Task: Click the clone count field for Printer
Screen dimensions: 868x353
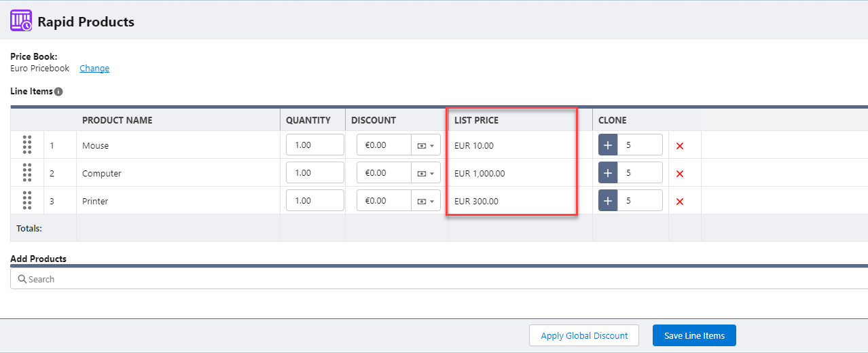Action: point(640,201)
